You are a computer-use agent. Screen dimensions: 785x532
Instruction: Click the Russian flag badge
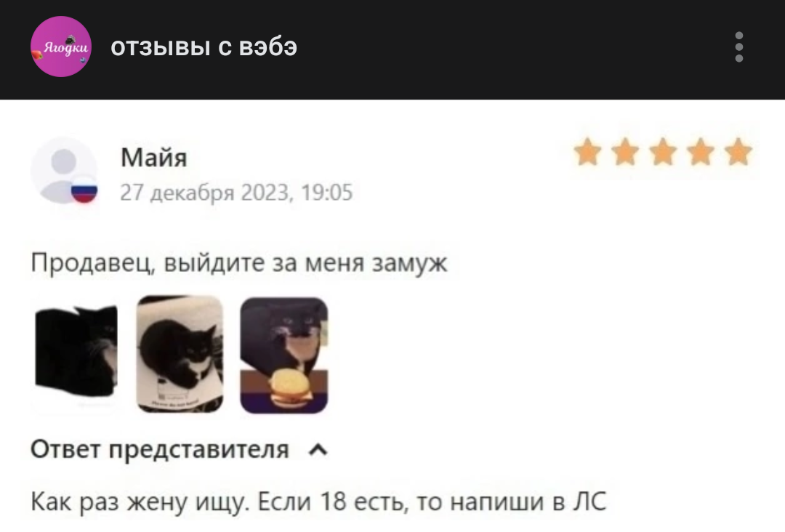tap(84, 190)
